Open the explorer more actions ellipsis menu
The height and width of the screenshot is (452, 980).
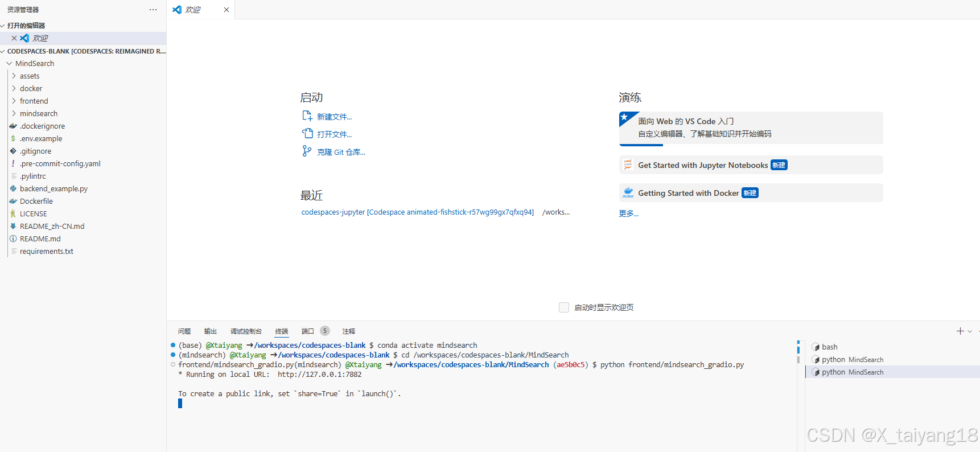pyautogui.click(x=153, y=10)
